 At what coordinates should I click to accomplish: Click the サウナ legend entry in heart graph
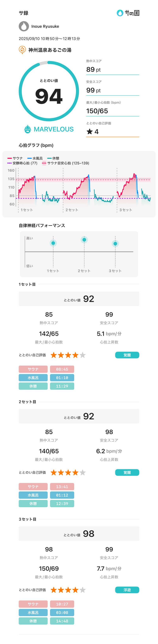15,158
